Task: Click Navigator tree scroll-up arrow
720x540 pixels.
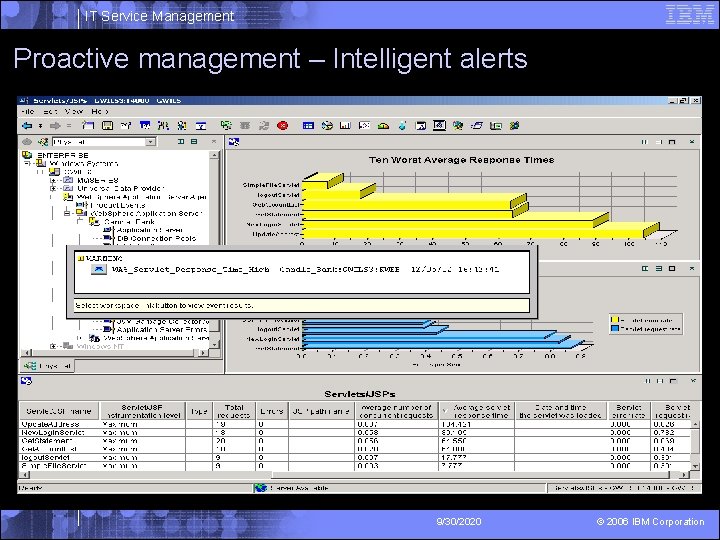Action: [x=214, y=155]
